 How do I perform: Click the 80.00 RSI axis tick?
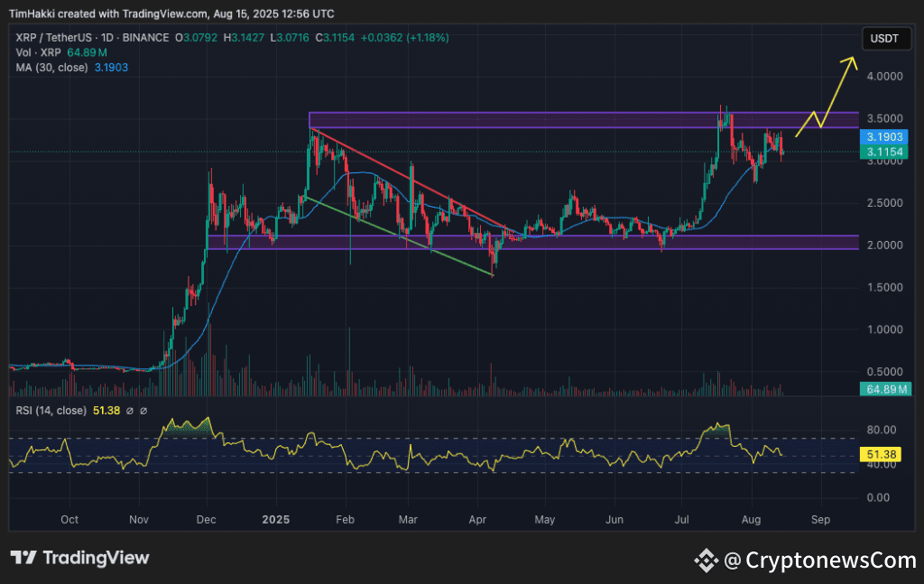[882, 430]
